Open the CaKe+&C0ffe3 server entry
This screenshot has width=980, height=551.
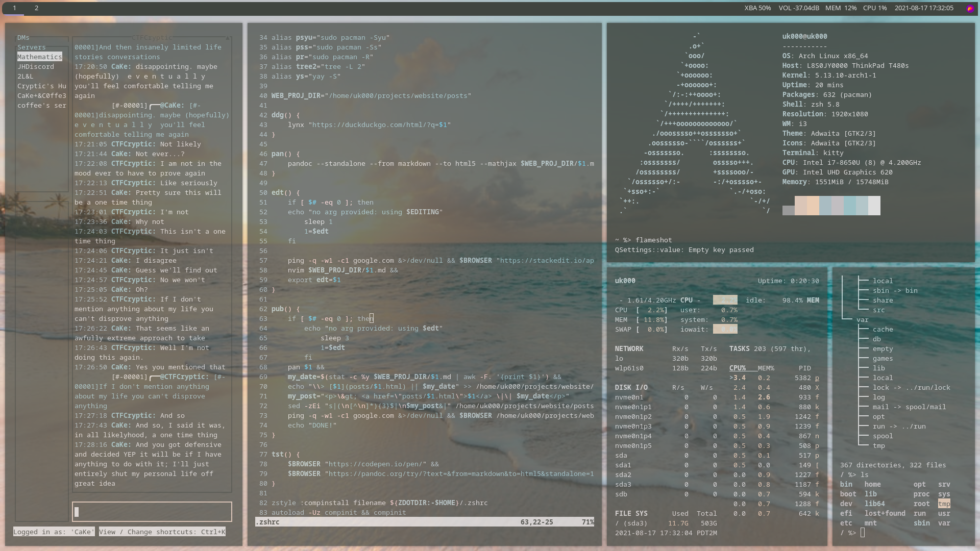click(42, 96)
